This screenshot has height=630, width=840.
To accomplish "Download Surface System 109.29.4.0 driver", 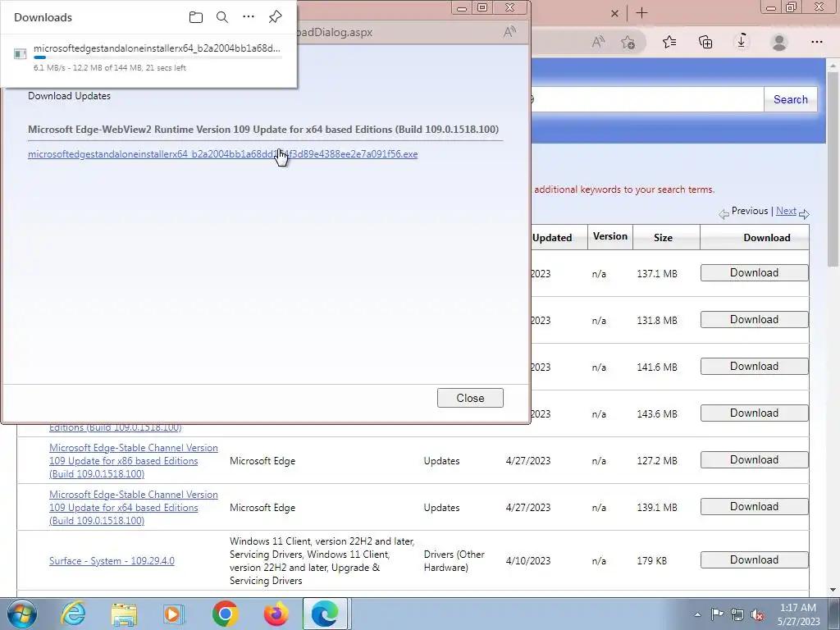I will pos(754,559).
